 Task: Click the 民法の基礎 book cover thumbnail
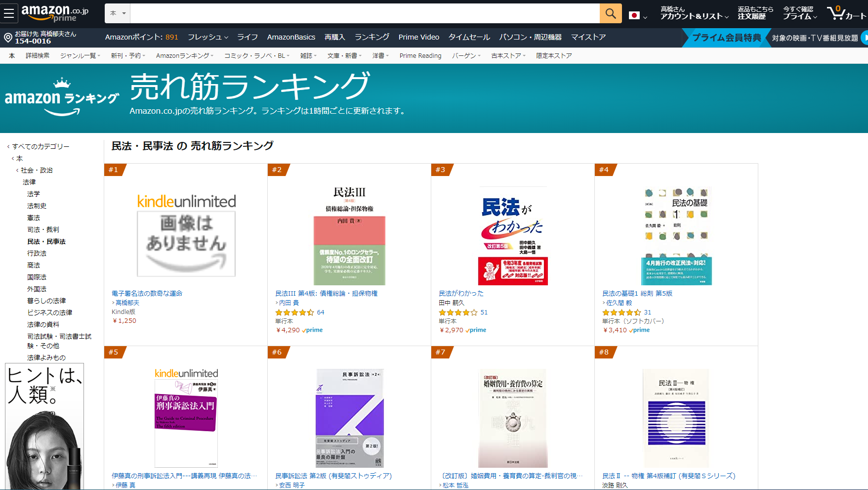676,236
